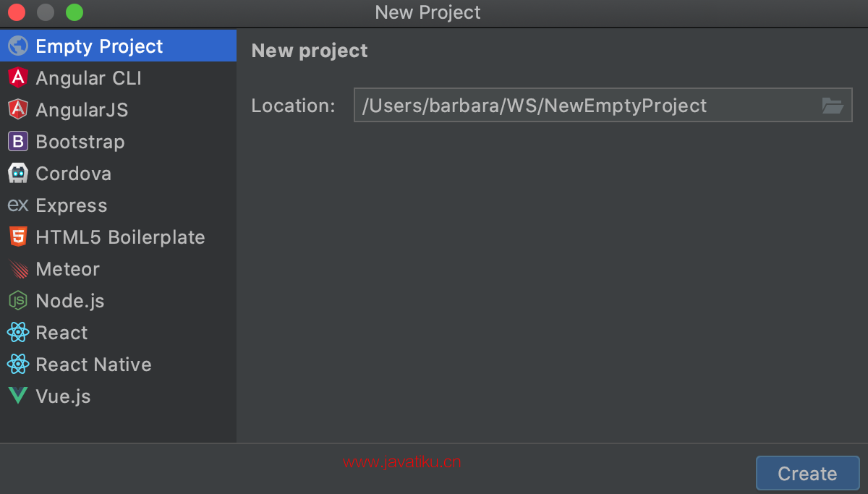Click the AngularJS logo icon
This screenshot has width=868, height=494.
(18, 110)
